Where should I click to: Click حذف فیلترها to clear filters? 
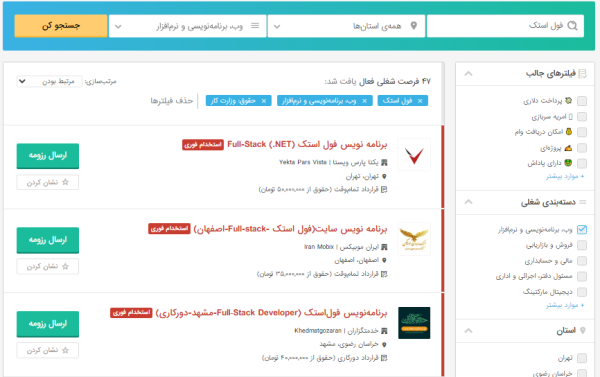(x=172, y=101)
